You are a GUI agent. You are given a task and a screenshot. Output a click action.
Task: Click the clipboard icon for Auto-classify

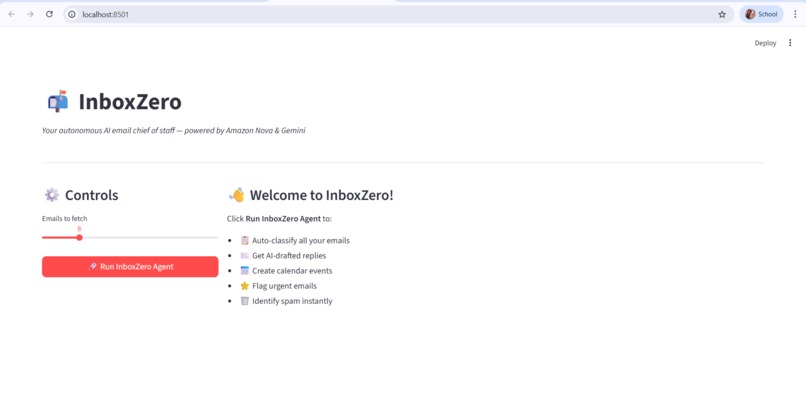245,241
